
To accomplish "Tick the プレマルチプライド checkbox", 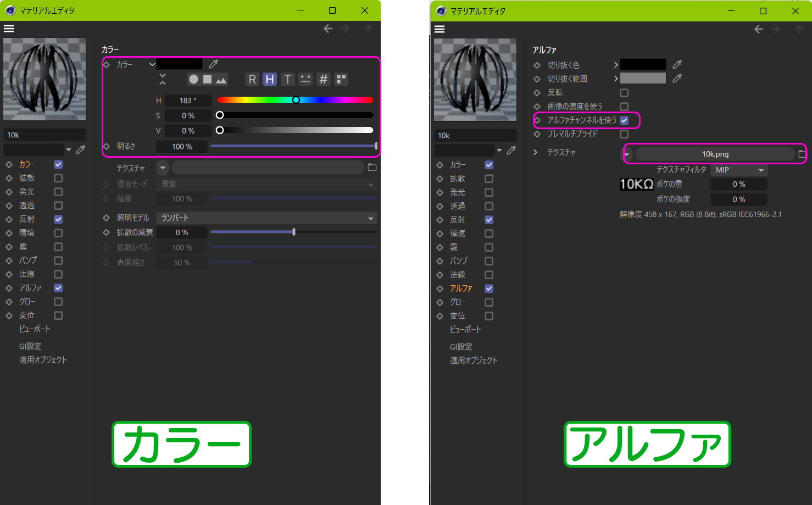I will pos(624,134).
